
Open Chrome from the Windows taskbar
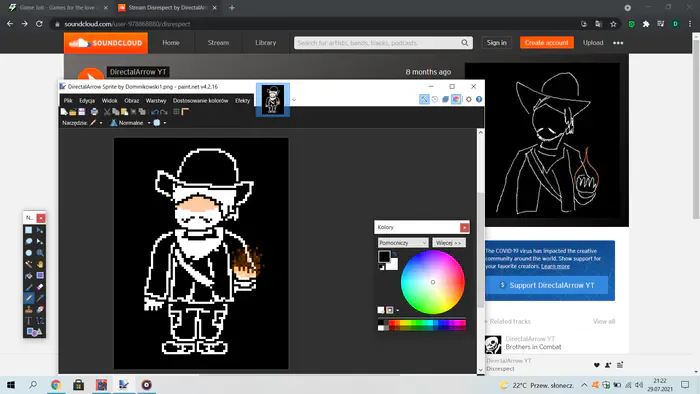[56, 385]
